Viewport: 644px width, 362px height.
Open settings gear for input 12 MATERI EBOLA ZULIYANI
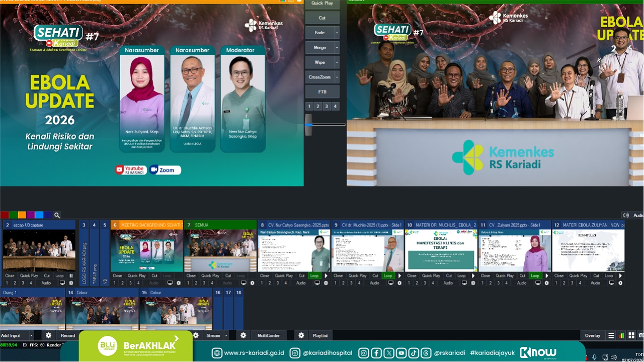(x=620, y=283)
